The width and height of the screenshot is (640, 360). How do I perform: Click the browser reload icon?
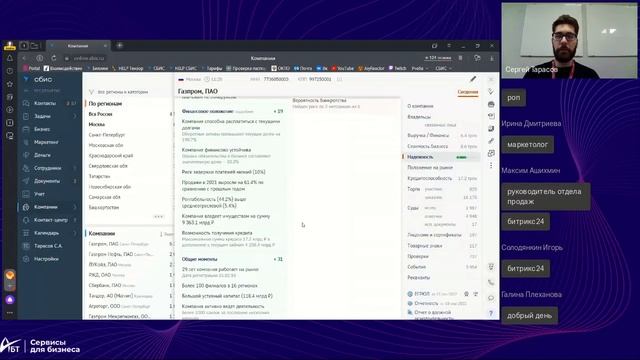pyautogui.click(x=53, y=58)
